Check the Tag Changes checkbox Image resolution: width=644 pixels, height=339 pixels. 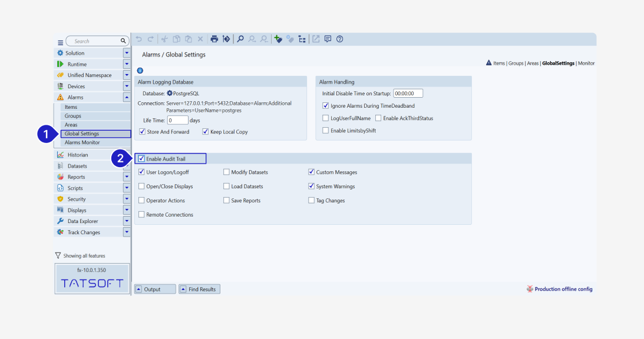point(312,201)
